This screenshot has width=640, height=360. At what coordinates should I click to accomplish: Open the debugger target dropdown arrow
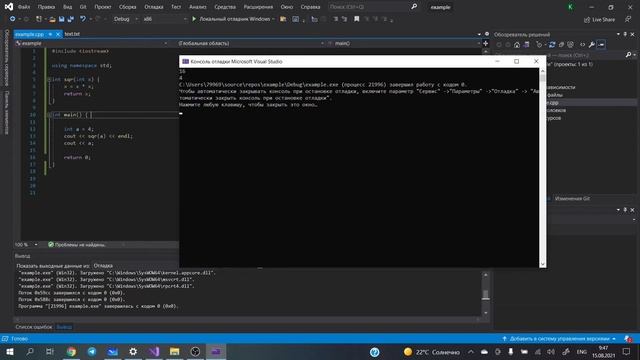pos(273,19)
